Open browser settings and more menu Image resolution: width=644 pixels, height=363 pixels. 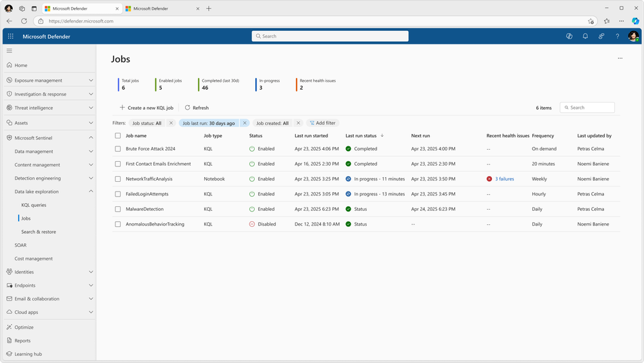(621, 21)
